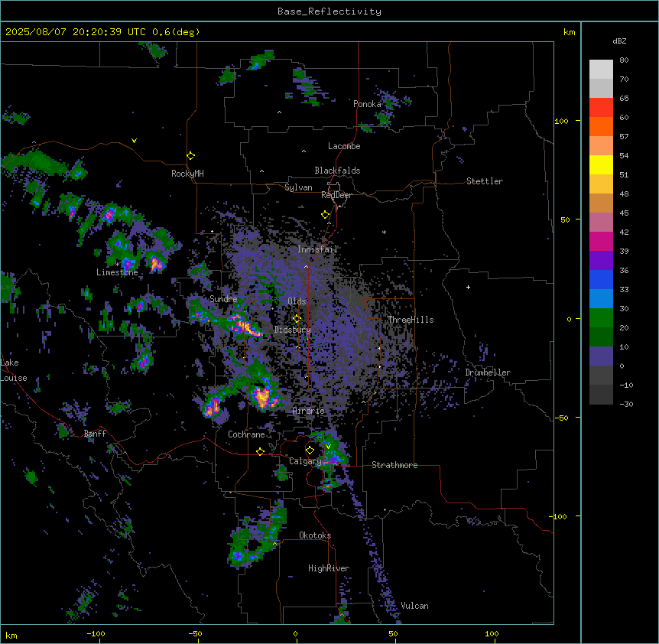
Task: Click the Drumheller town label
Action: point(488,372)
